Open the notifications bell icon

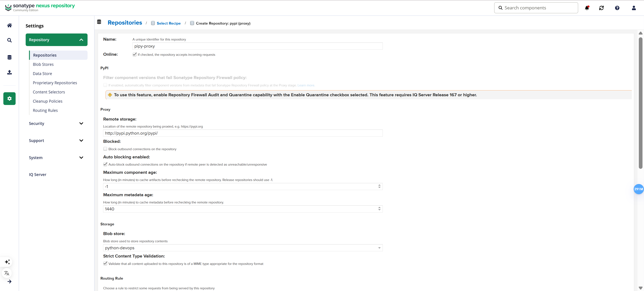pyautogui.click(x=587, y=8)
